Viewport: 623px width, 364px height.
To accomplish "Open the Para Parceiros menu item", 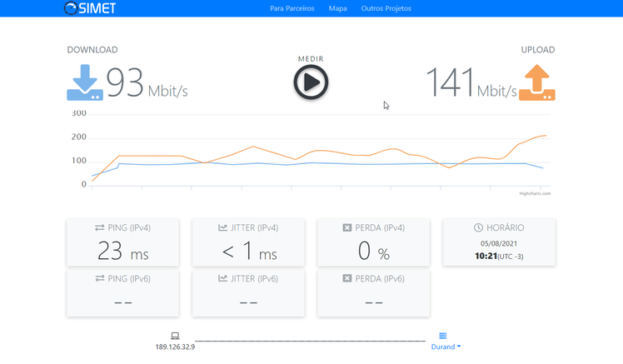I will tap(292, 8).
